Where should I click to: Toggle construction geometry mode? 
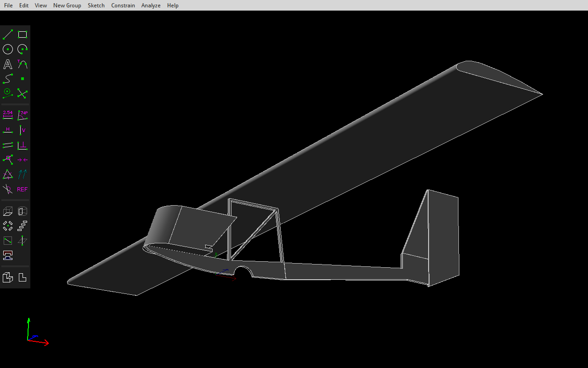pyautogui.click(x=8, y=189)
